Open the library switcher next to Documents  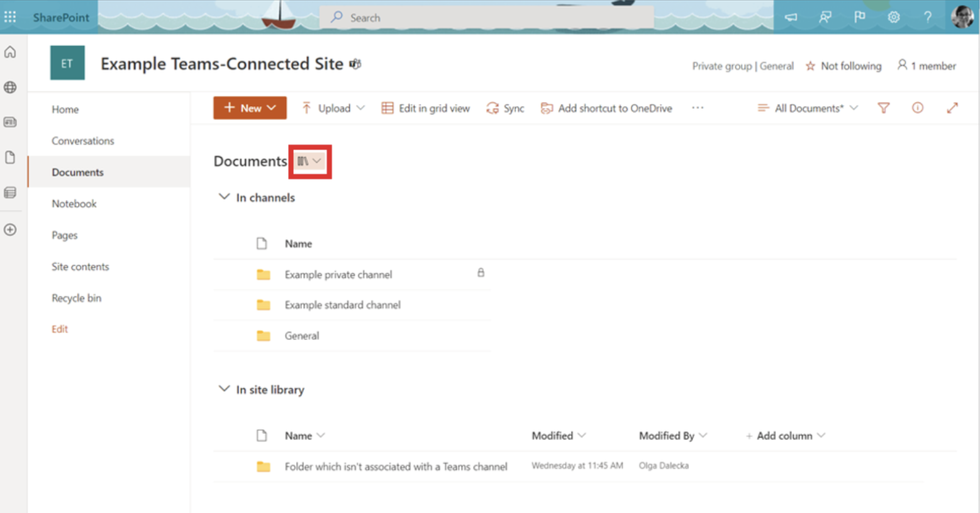click(309, 162)
